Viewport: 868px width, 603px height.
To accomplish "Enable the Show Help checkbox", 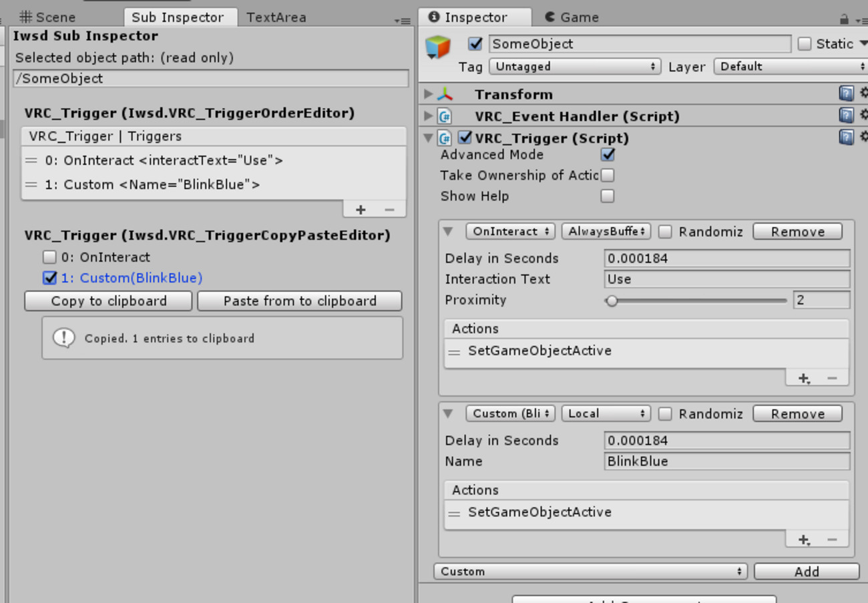I will point(608,196).
